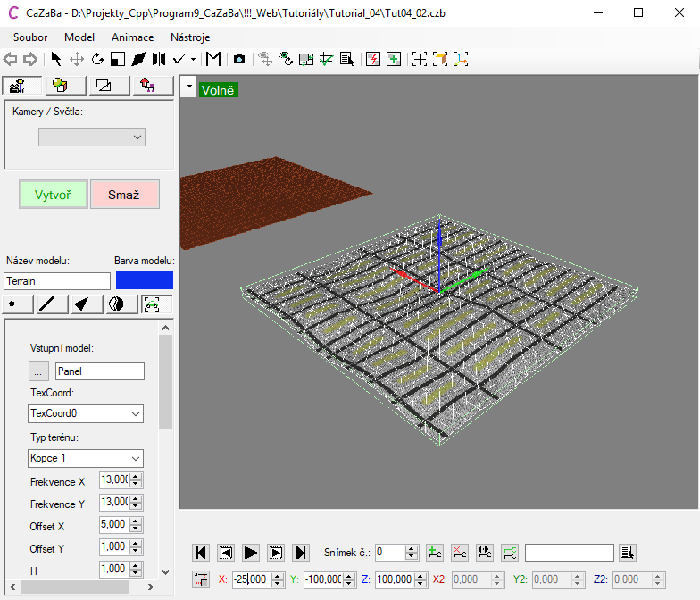Click the pink Smaž button
The image size is (700, 600).
tap(124, 194)
